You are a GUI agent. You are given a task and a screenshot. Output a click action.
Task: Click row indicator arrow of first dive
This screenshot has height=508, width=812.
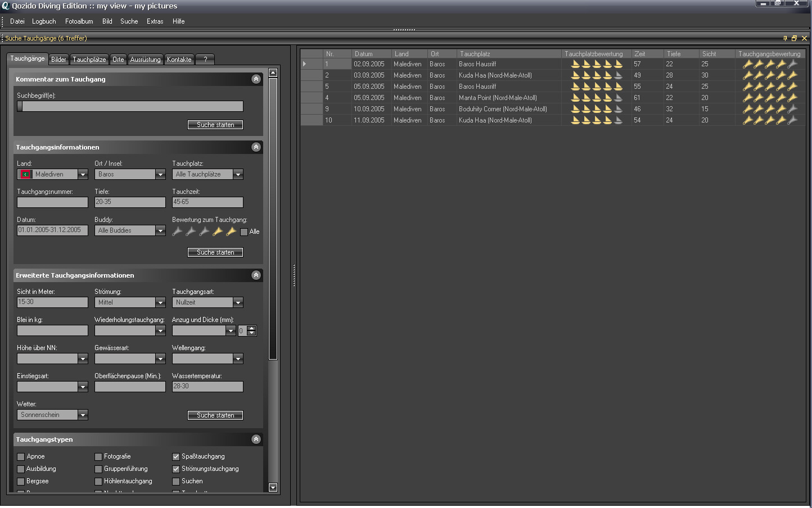coord(304,64)
